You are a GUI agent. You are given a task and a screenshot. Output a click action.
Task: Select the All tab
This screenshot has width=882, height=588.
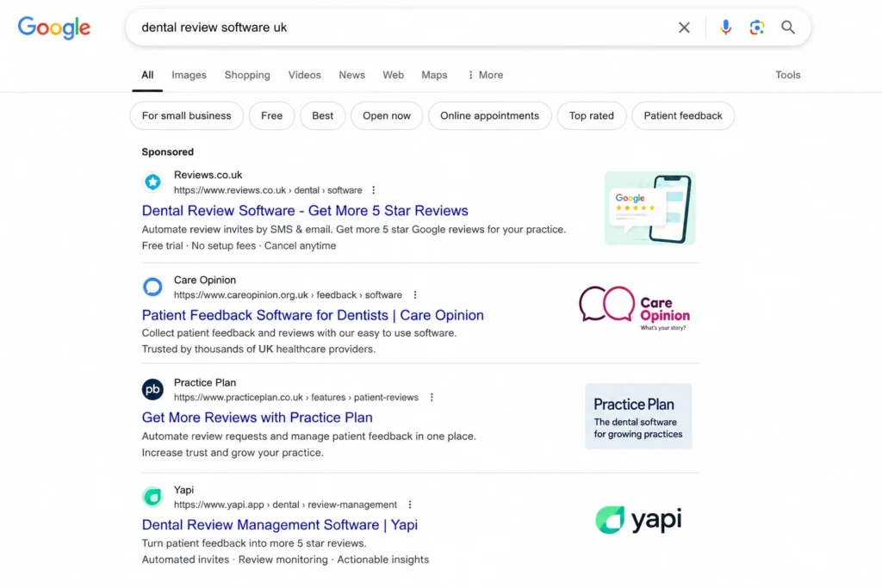[x=147, y=75]
